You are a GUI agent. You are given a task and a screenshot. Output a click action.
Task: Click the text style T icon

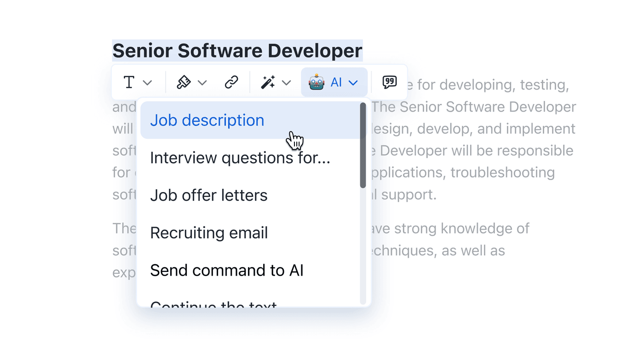129,83
